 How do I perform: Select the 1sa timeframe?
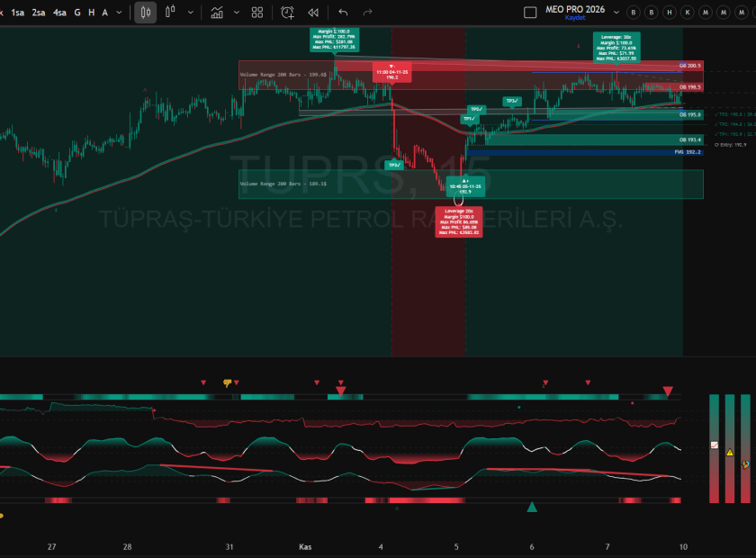(17, 13)
